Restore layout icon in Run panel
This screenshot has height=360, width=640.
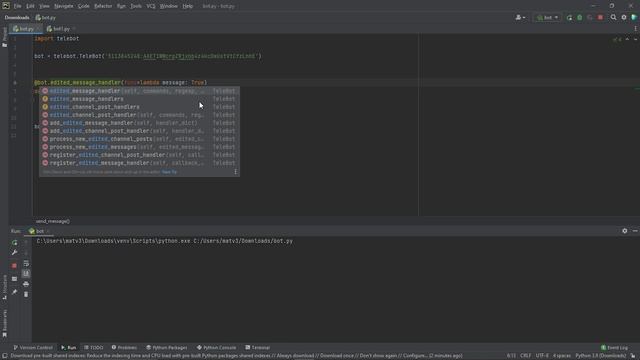tap(14, 279)
